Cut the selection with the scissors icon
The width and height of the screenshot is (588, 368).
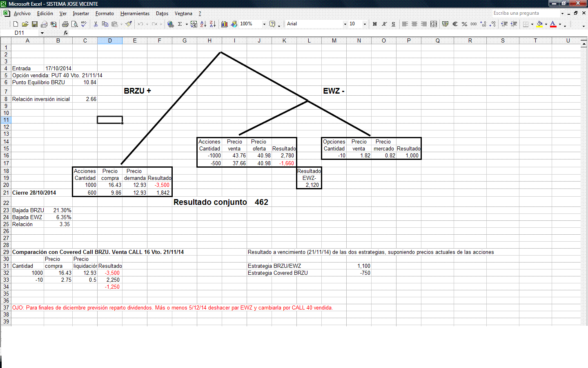coord(96,24)
